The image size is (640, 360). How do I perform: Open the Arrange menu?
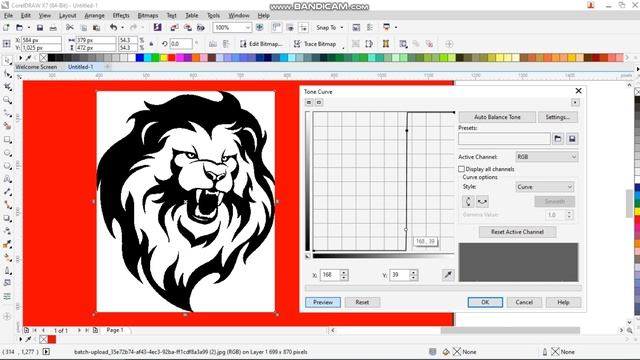94,16
